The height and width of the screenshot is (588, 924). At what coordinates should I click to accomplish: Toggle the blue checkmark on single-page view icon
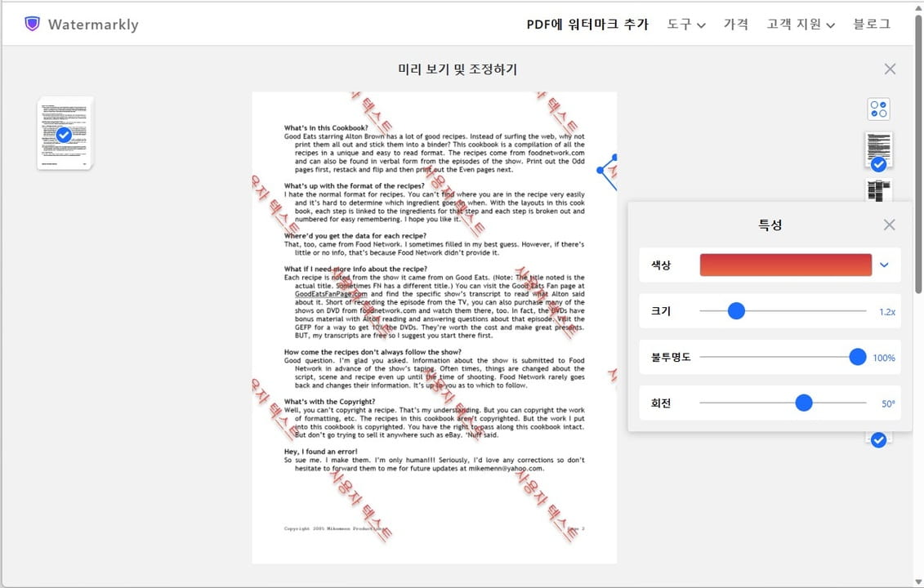[x=878, y=164]
